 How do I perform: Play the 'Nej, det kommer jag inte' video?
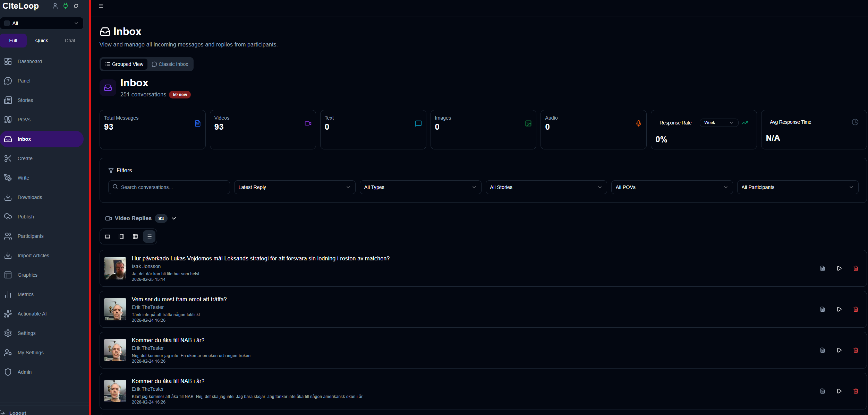pos(839,350)
